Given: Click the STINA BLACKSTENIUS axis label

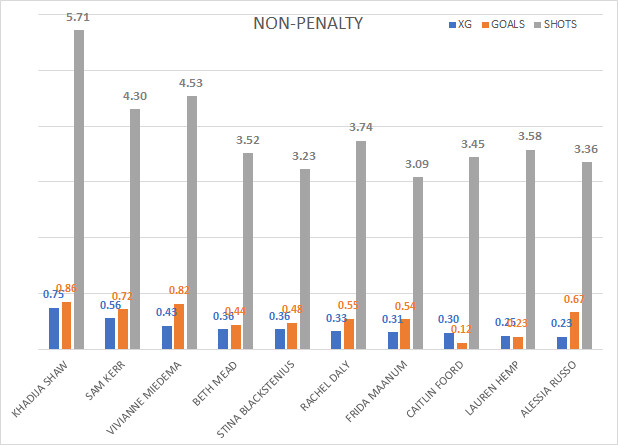Looking at the screenshot, I should (x=256, y=399).
